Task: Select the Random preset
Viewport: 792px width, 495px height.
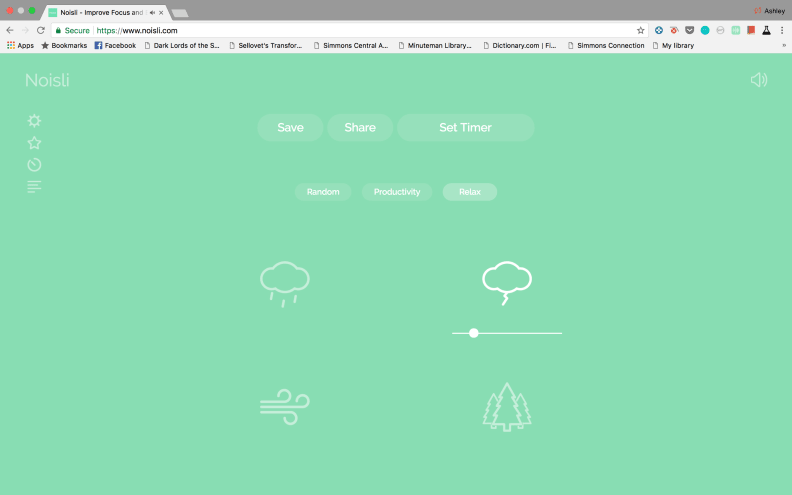Action: tap(323, 192)
